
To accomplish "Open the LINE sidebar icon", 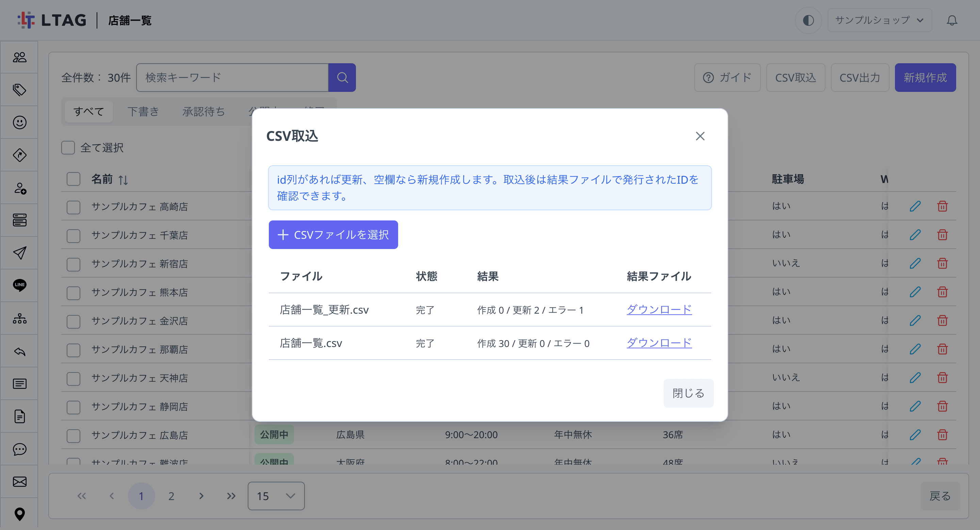I will click(x=19, y=285).
